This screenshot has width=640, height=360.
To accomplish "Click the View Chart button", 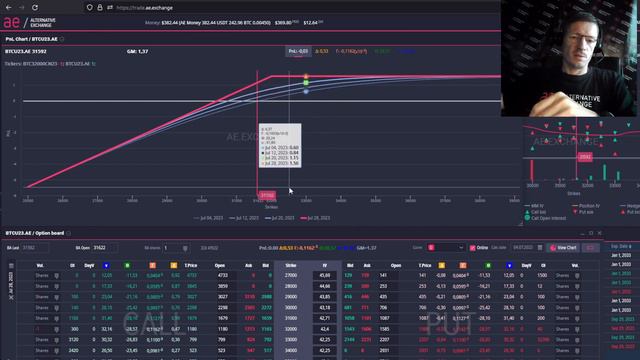I will tap(563, 248).
